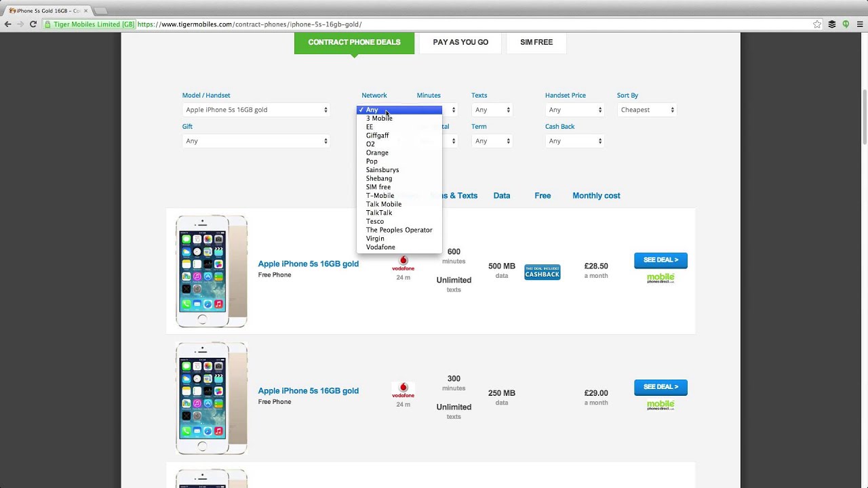The image size is (868, 488).
Task: Open first Apple iPhone 5s 16GB gold link
Action: click(x=308, y=264)
